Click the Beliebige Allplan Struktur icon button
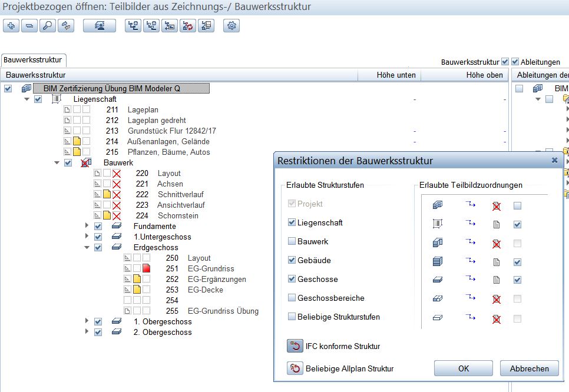 [x=295, y=368]
